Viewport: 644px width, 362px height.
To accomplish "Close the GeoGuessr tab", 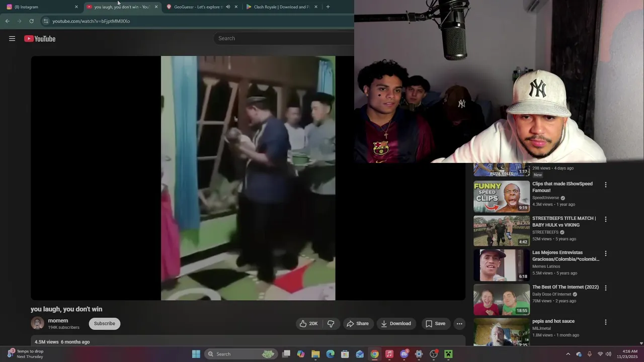I will click(x=236, y=7).
